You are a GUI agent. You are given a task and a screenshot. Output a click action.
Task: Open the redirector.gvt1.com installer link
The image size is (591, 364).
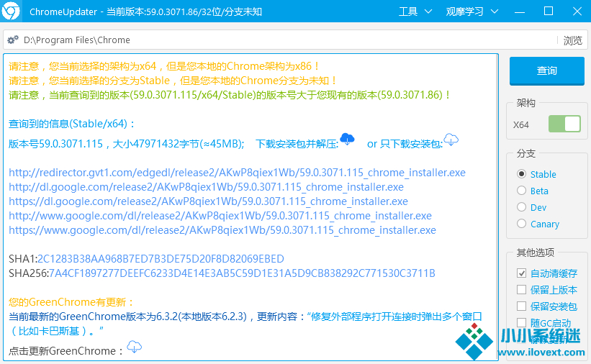click(x=237, y=173)
